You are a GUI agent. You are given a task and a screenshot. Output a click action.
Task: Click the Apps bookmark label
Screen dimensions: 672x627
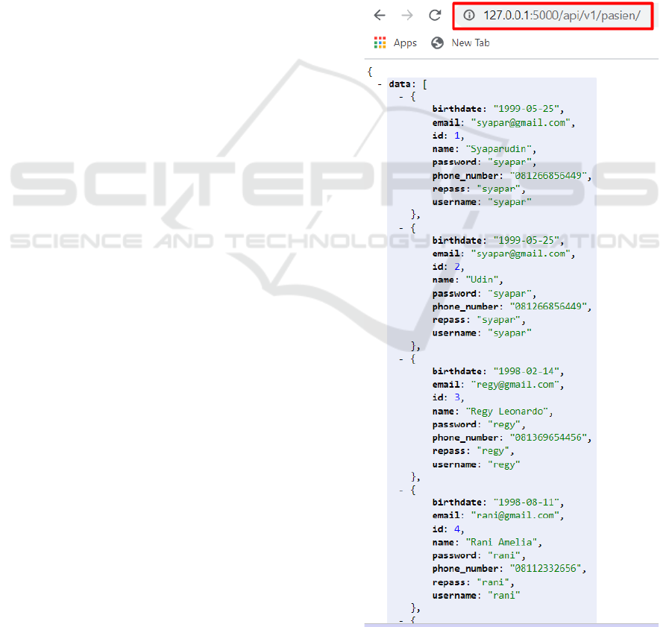(x=405, y=42)
